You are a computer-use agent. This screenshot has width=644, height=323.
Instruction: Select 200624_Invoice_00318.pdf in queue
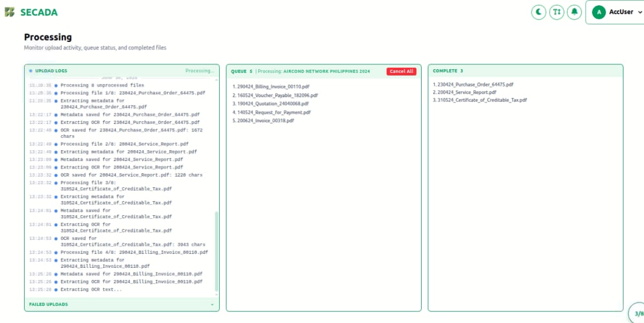[264, 121]
